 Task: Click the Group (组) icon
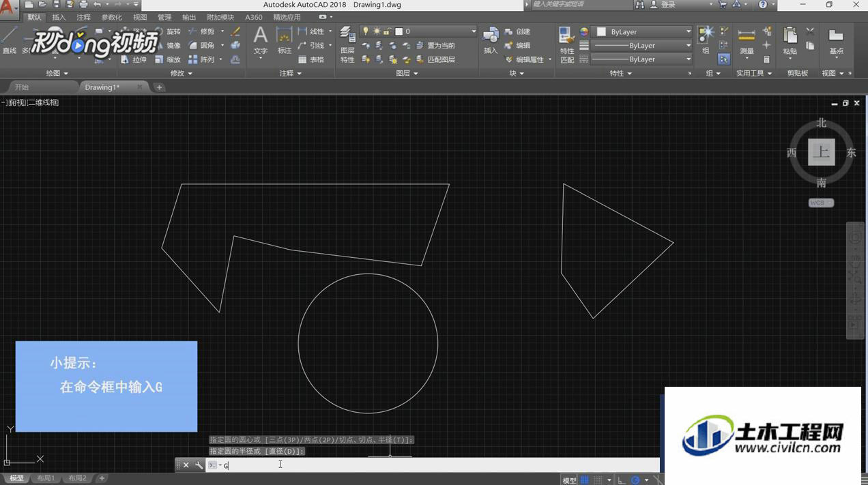tap(706, 40)
